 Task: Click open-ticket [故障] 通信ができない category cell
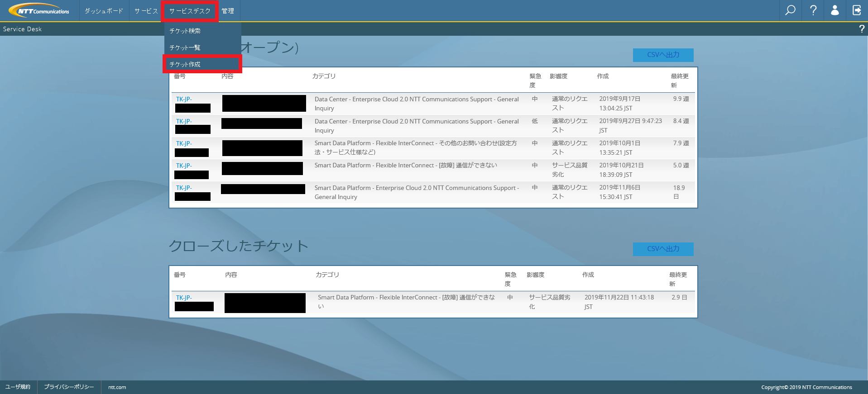click(406, 165)
